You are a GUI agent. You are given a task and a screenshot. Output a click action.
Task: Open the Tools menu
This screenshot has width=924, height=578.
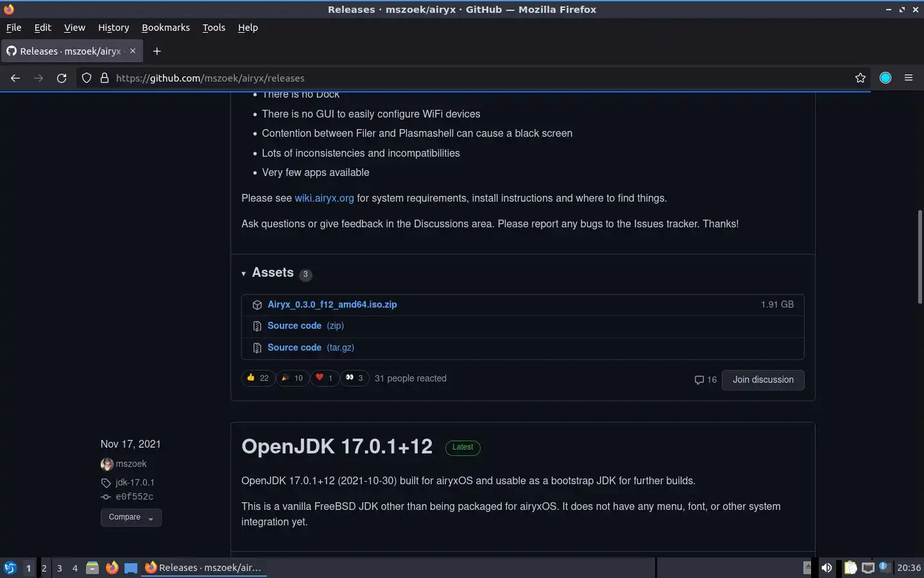(x=214, y=28)
